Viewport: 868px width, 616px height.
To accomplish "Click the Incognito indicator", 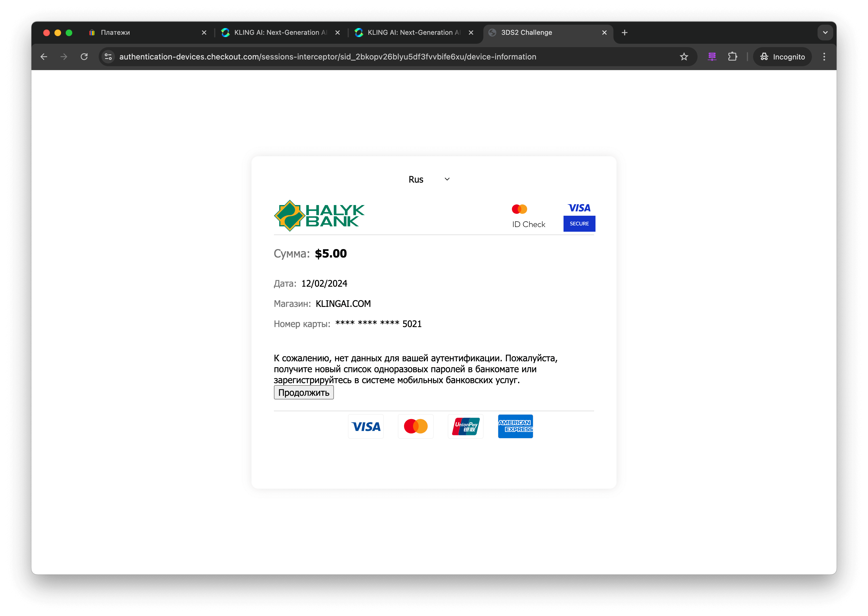I will [782, 57].
